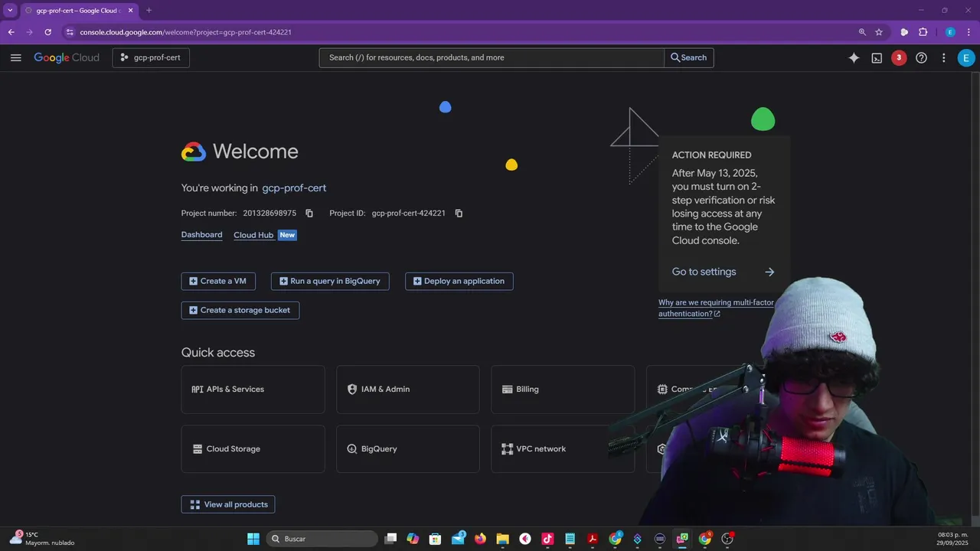Open the Google account avatar E
980x551 pixels.
966,57
